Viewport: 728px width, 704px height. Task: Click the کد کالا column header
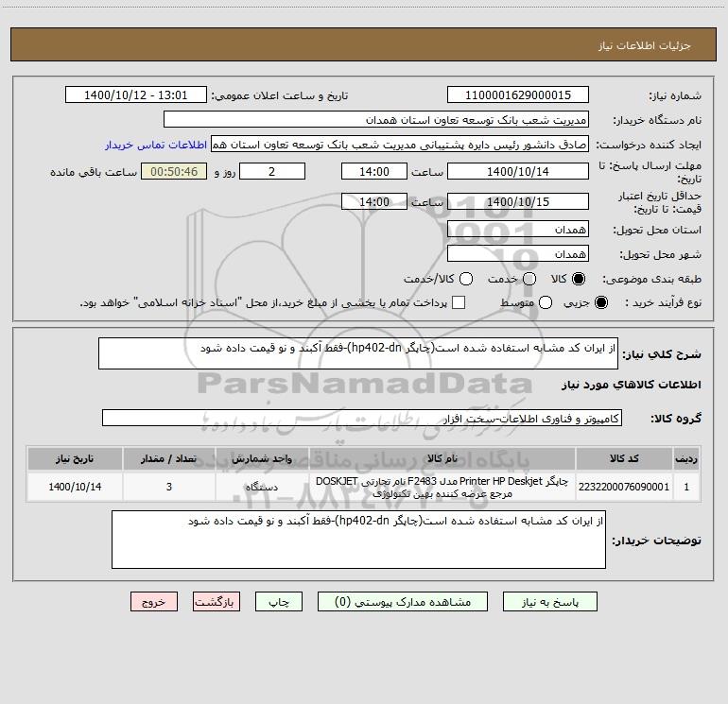tap(624, 458)
